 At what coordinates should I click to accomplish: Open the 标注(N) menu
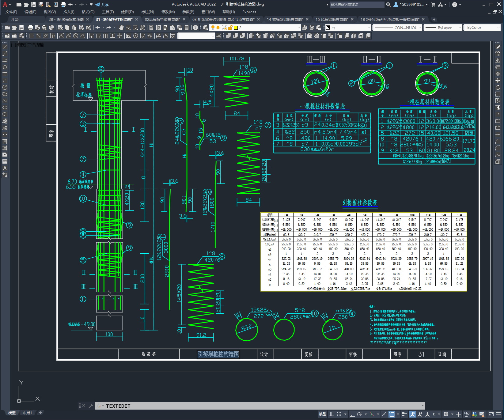point(147,12)
